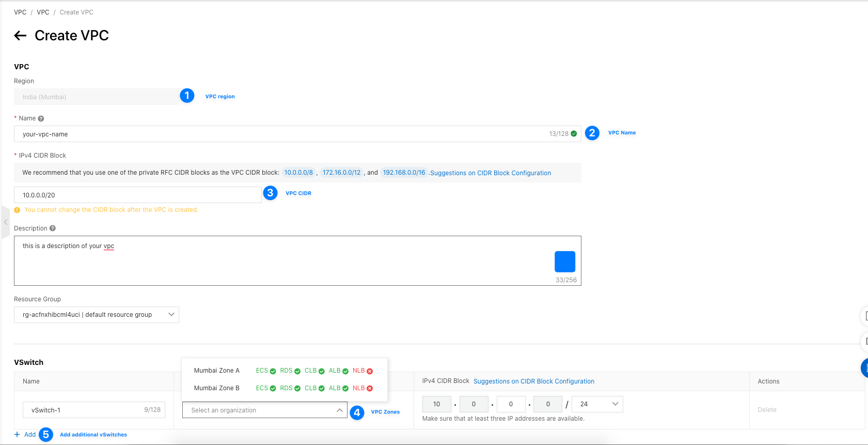Open Suggestions on CIDR Block Configuration in VSwitch table
The width and height of the screenshot is (868, 445).
(x=533, y=381)
